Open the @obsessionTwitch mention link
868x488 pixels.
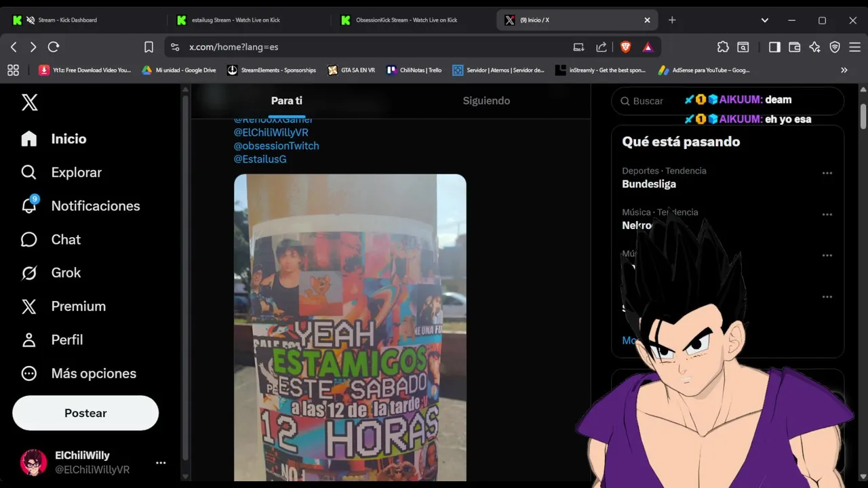pos(277,146)
